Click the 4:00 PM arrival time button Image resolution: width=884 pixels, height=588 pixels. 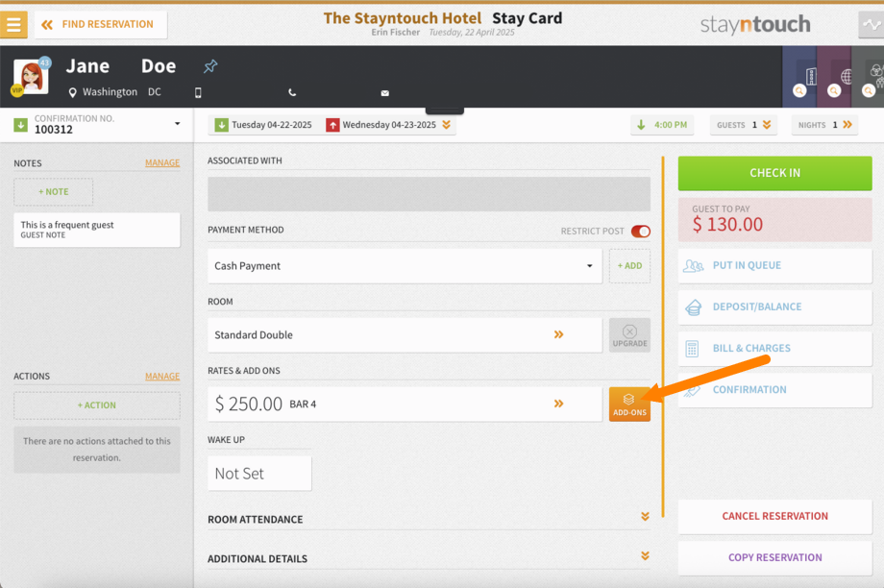click(662, 125)
